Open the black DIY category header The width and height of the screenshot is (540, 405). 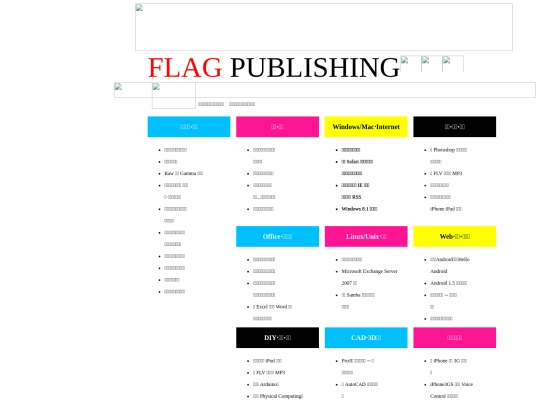point(277,338)
